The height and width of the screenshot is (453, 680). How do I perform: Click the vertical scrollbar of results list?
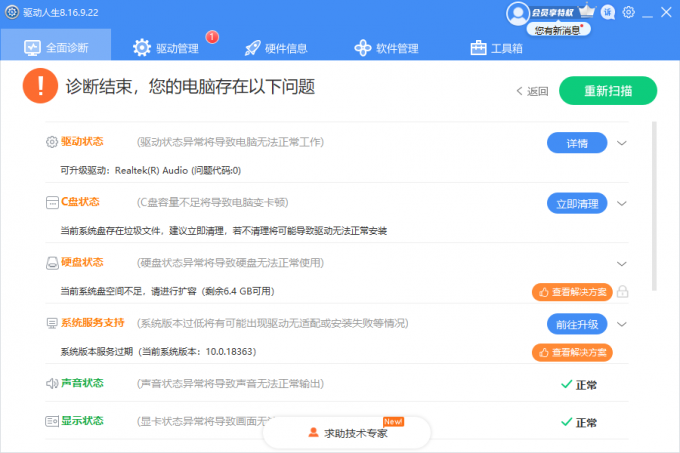[x=655, y=200]
